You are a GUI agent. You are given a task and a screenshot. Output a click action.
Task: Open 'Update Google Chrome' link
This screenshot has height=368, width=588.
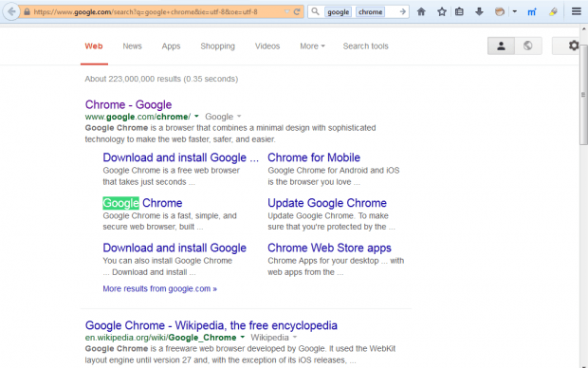[327, 203]
